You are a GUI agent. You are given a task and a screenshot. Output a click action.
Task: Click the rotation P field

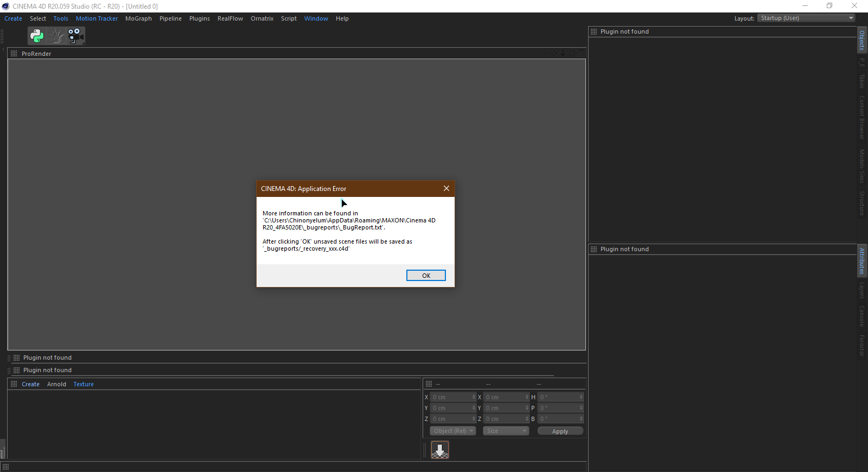(x=560, y=408)
